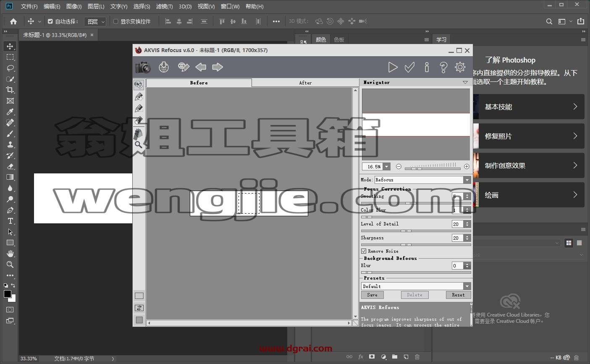Select the Clone Stamp tool

(10, 144)
